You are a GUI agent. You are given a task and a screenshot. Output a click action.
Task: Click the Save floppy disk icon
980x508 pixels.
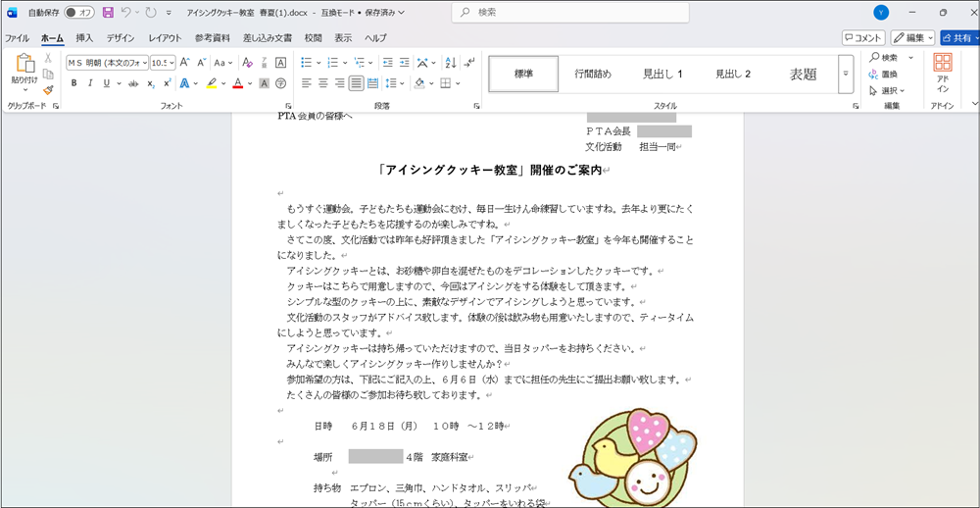[x=108, y=12]
